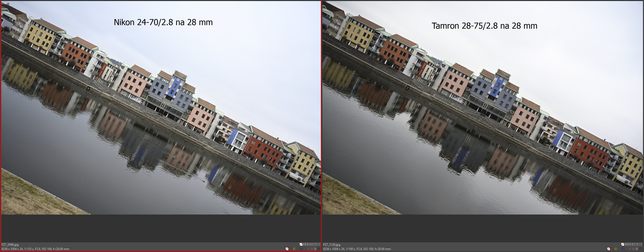Click the FZ7_2096.jpg filename label
Screen dimensions: 644x252
[10, 245]
